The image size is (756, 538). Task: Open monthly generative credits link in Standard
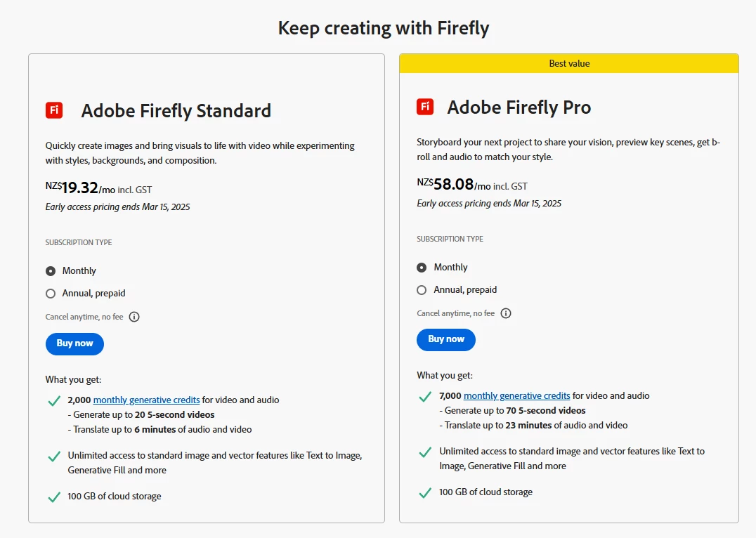coord(146,400)
